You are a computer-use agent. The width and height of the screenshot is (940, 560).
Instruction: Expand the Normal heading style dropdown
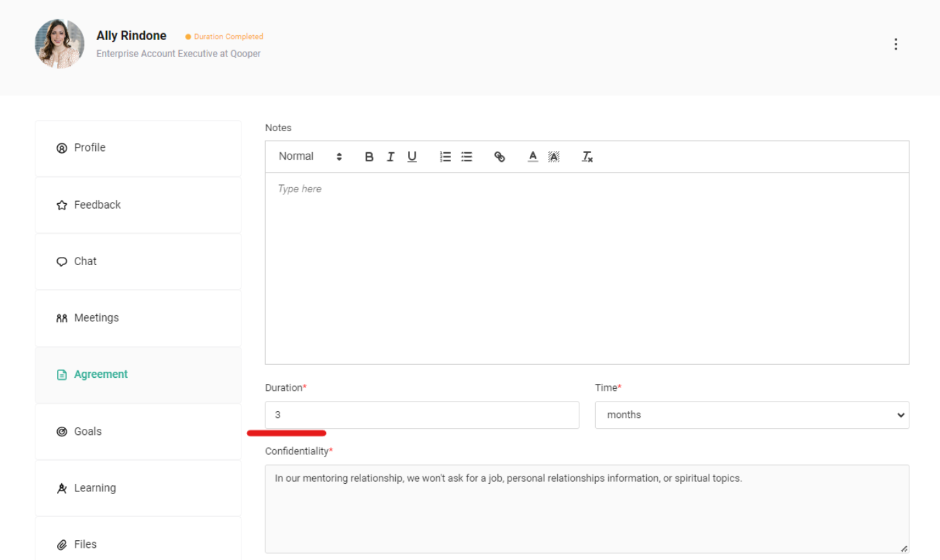(x=310, y=156)
